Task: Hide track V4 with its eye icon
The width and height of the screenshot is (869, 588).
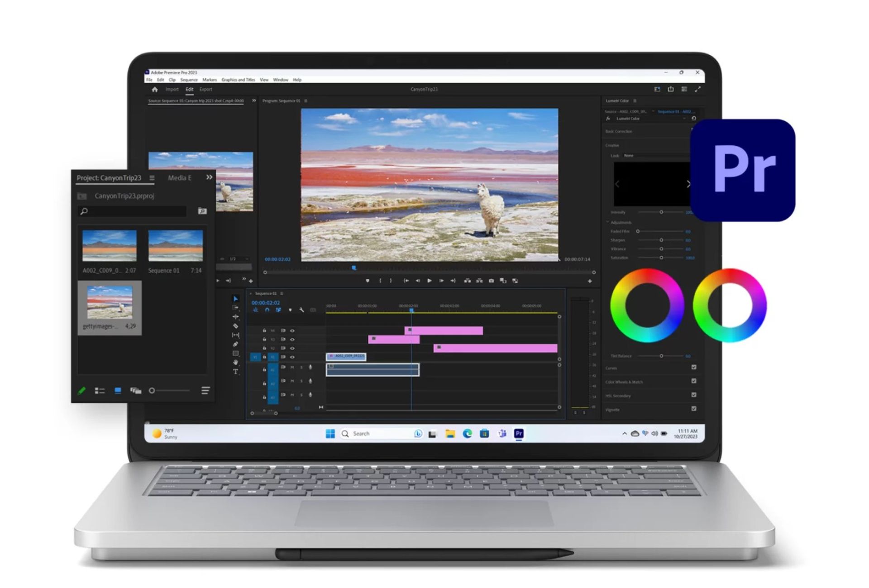Action: coord(292,331)
